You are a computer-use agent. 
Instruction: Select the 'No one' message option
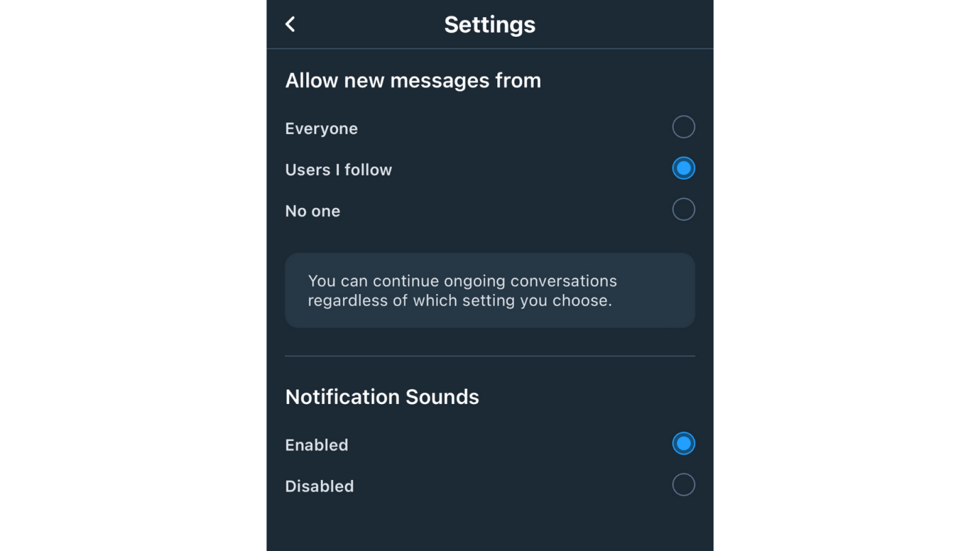(x=683, y=209)
